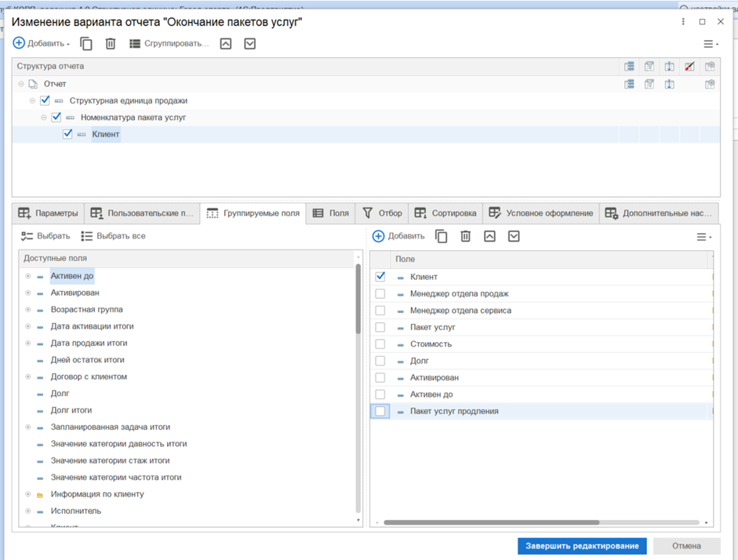Image resolution: width=738 pixels, height=560 pixels.
Task: Check the Пакет услуг продления checkbox
Action: pos(380,411)
